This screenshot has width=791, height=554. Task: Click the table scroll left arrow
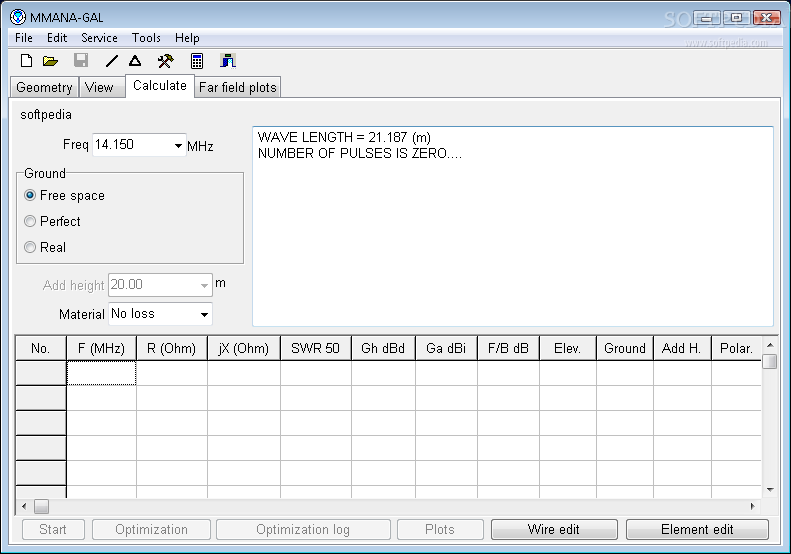pos(24,506)
